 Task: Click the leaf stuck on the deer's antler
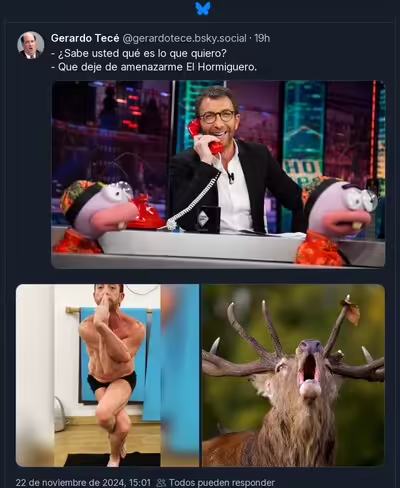click(x=351, y=312)
